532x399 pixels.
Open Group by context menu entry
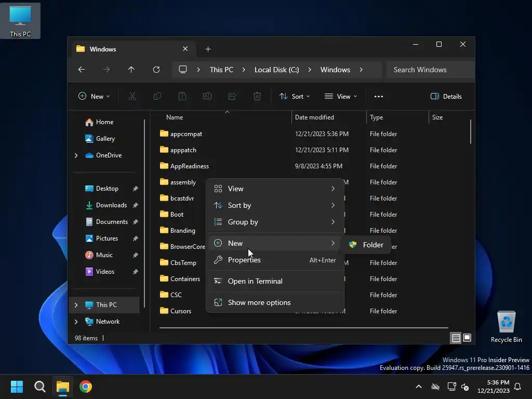275,222
